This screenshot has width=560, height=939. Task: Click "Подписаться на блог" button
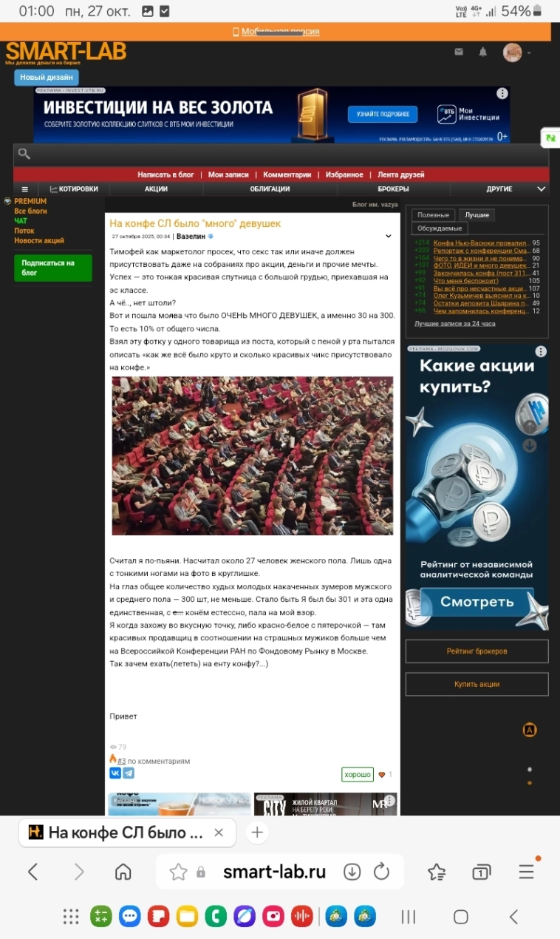tap(52, 268)
